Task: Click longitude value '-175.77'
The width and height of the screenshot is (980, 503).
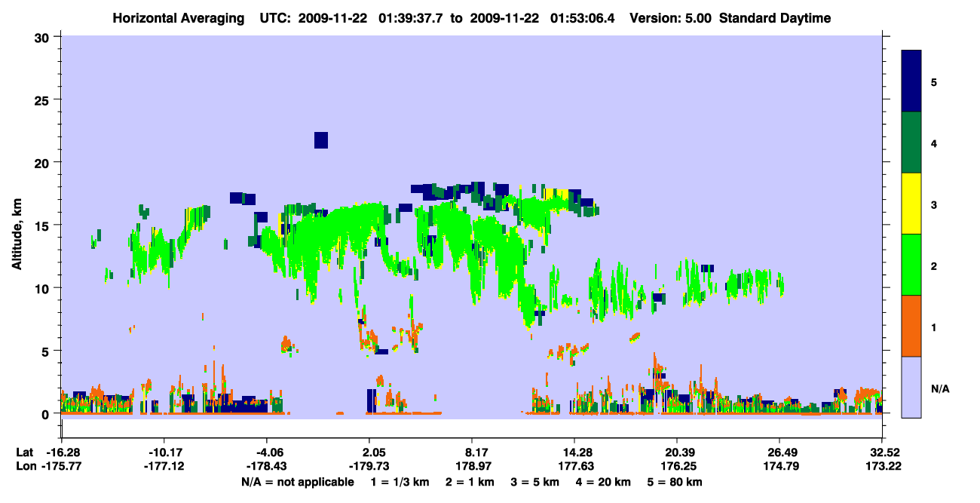Action: tap(63, 467)
